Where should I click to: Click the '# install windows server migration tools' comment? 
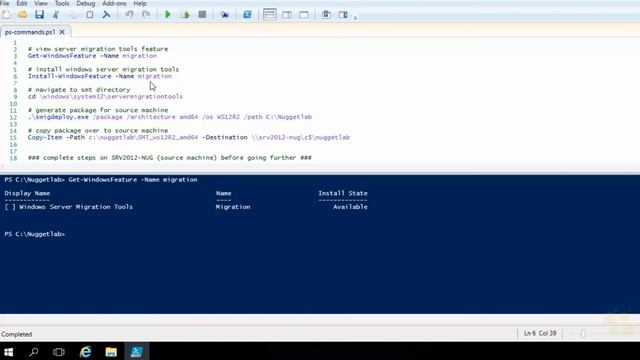point(103,69)
